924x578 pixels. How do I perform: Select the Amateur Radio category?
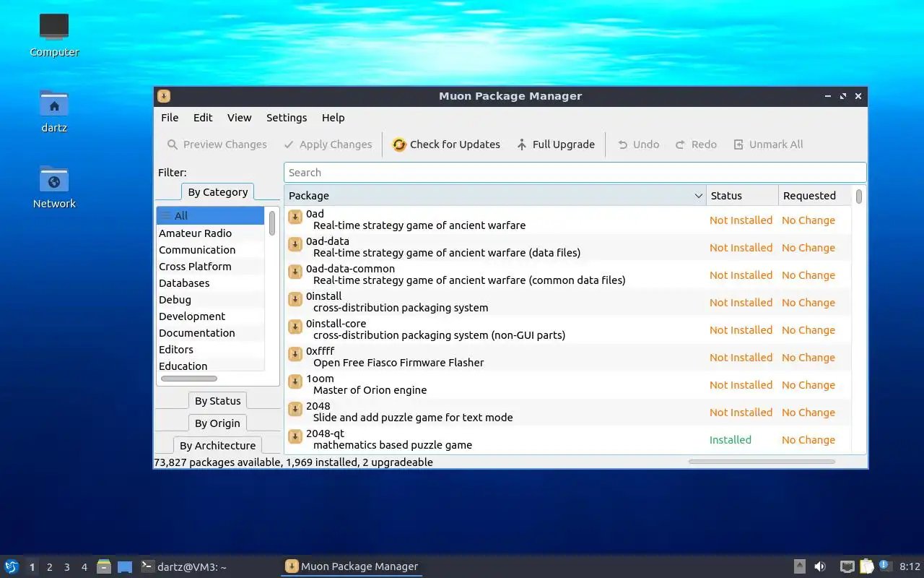pos(210,233)
